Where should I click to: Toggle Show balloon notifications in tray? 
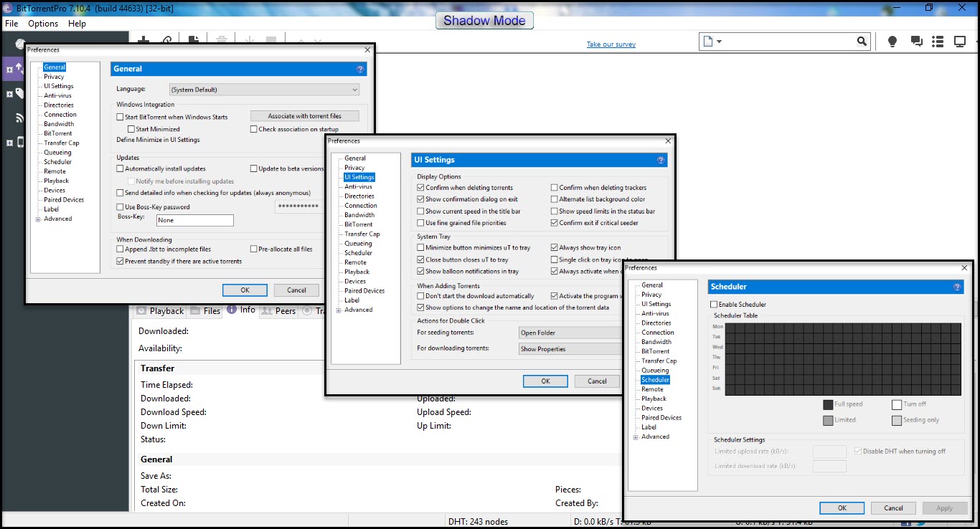point(421,272)
